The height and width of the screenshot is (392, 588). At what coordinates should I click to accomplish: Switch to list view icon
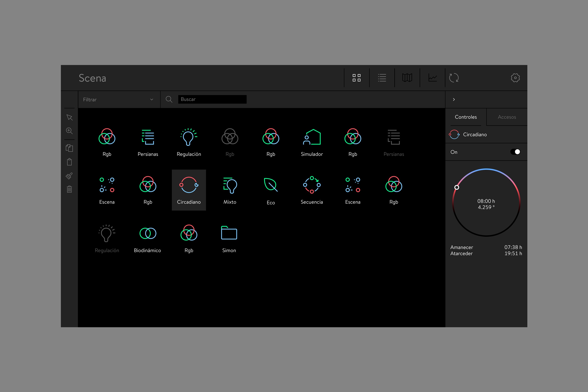coord(382,78)
